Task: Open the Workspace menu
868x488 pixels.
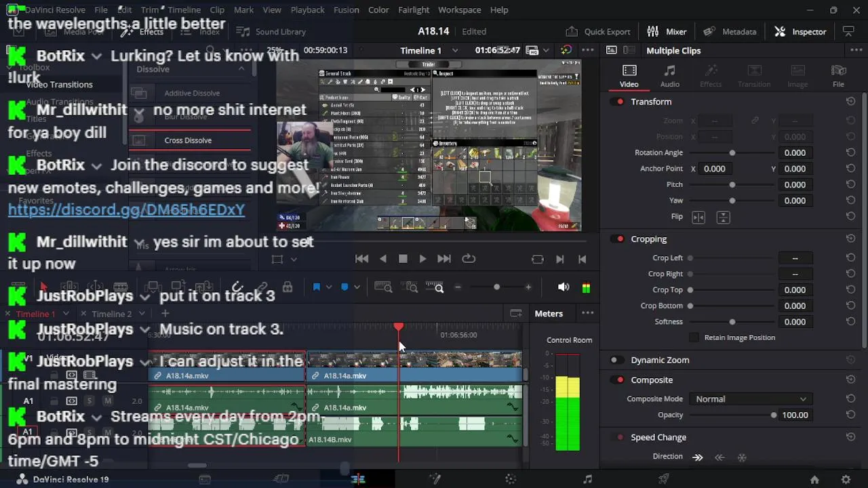Action: (459, 9)
